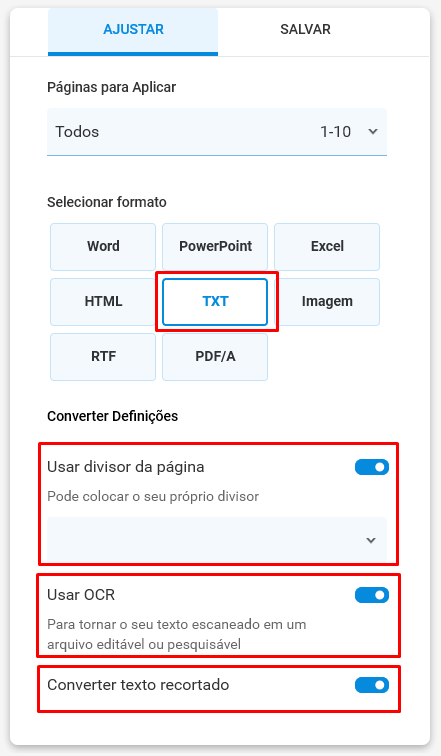Choose the TXT format button
The image size is (441, 756).
click(x=215, y=302)
